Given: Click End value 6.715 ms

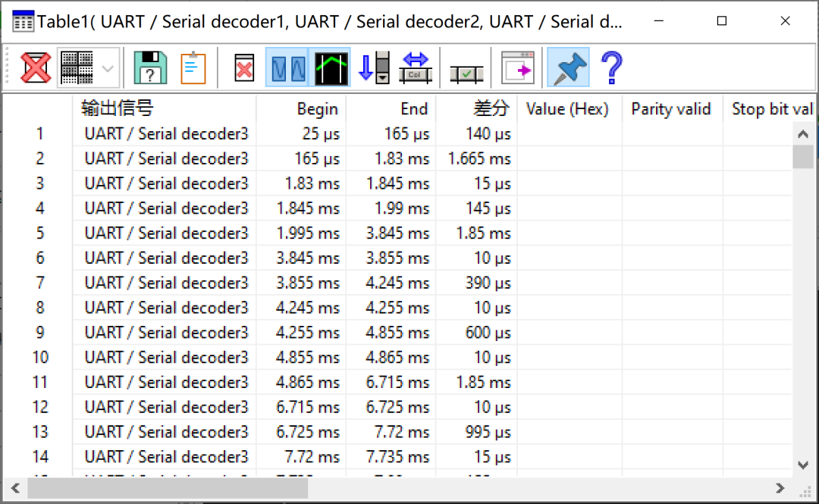Looking at the screenshot, I should click(x=397, y=382).
